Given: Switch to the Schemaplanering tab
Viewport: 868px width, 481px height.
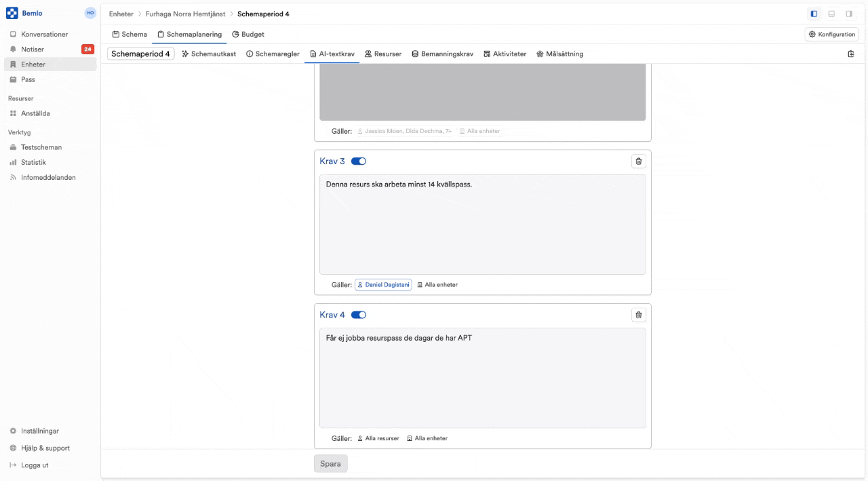Looking at the screenshot, I should click(x=190, y=34).
